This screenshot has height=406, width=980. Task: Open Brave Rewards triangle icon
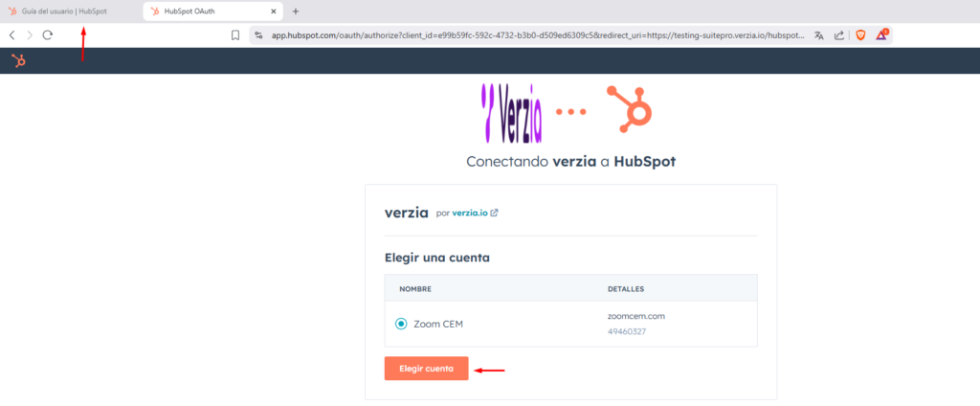881,35
